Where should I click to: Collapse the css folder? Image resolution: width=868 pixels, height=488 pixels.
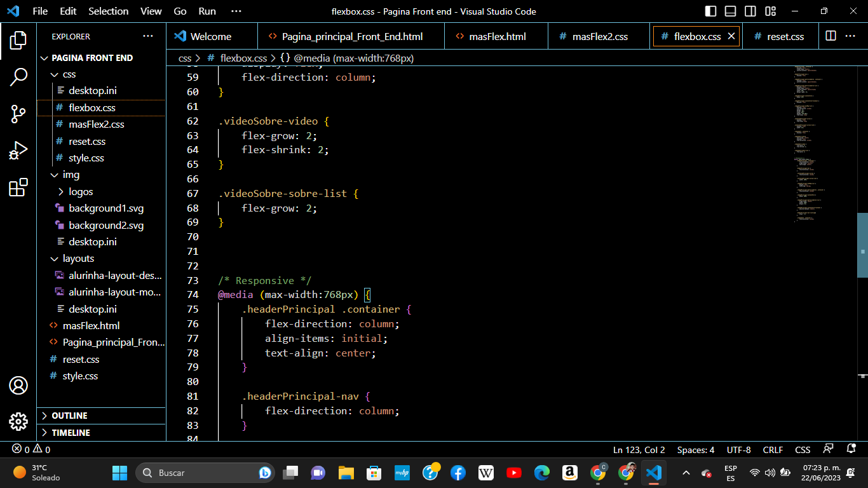[x=101, y=74]
